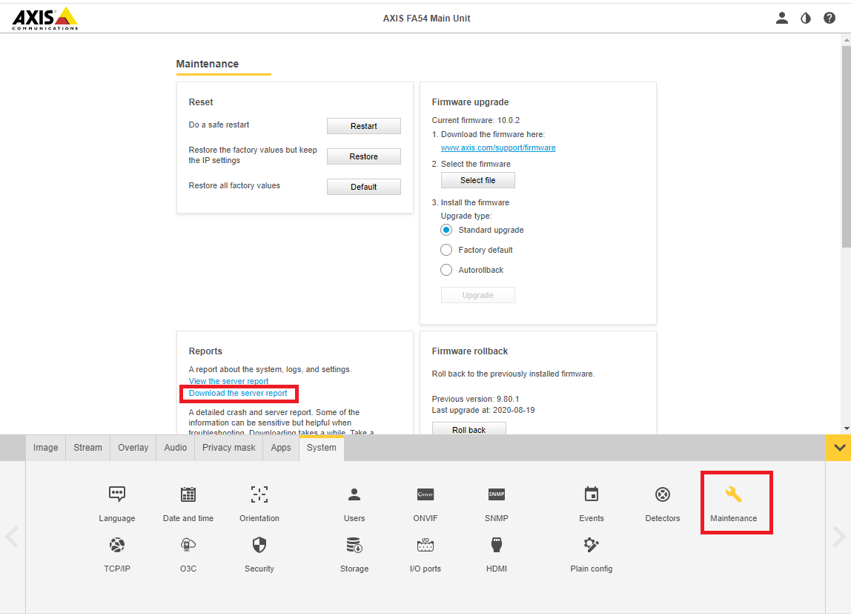
Task: Switch to the Apps tab
Action: point(281,448)
